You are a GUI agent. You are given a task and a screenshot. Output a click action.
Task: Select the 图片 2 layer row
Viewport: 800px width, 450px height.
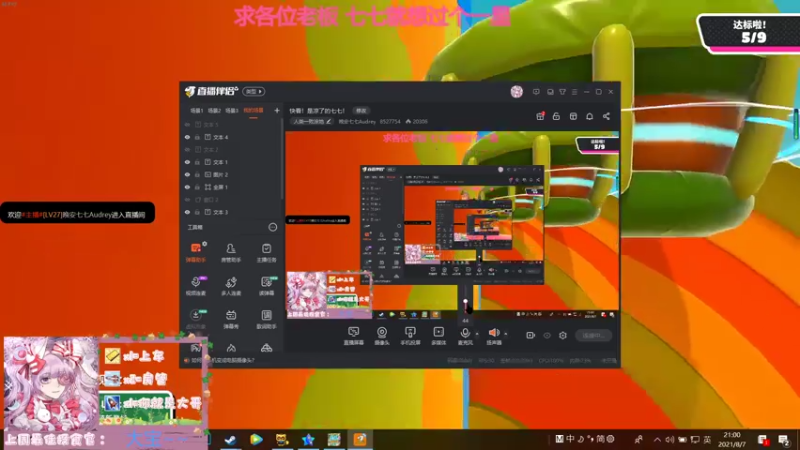[x=232, y=174]
